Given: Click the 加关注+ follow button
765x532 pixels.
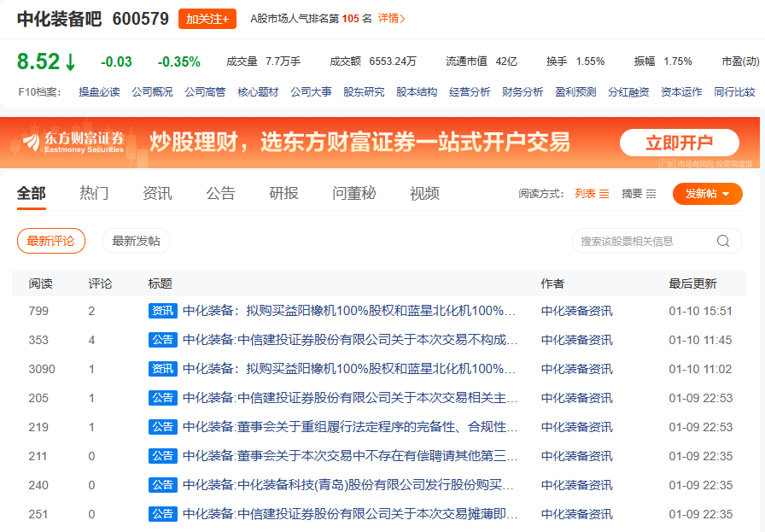Looking at the screenshot, I should pyautogui.click(x=207, y=19).
